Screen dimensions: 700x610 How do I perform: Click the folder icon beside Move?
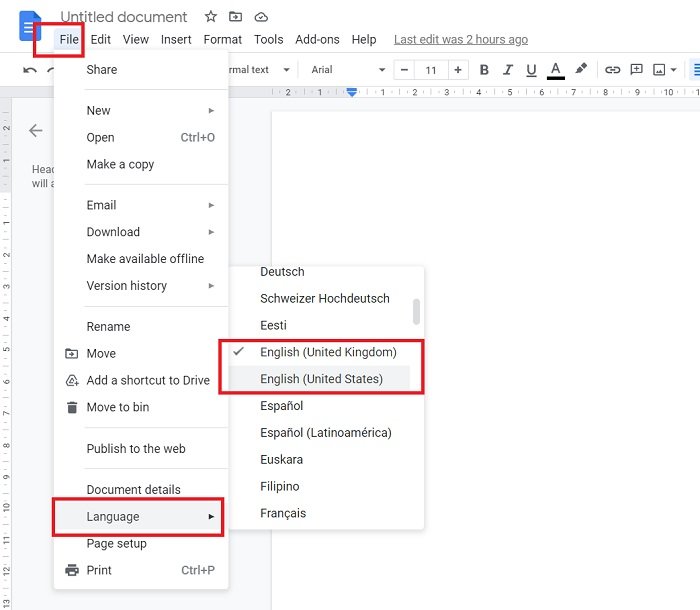(71, 354)
